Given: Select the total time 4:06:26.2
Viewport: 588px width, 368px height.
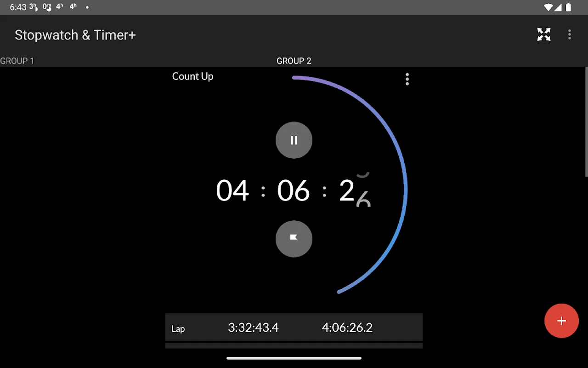Looking at the screenshot, I should [x=347, y=328].
